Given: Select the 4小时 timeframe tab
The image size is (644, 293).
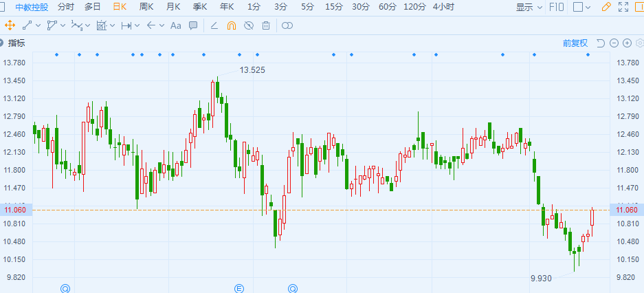Looking at the screenshot, I should point(443,7).
